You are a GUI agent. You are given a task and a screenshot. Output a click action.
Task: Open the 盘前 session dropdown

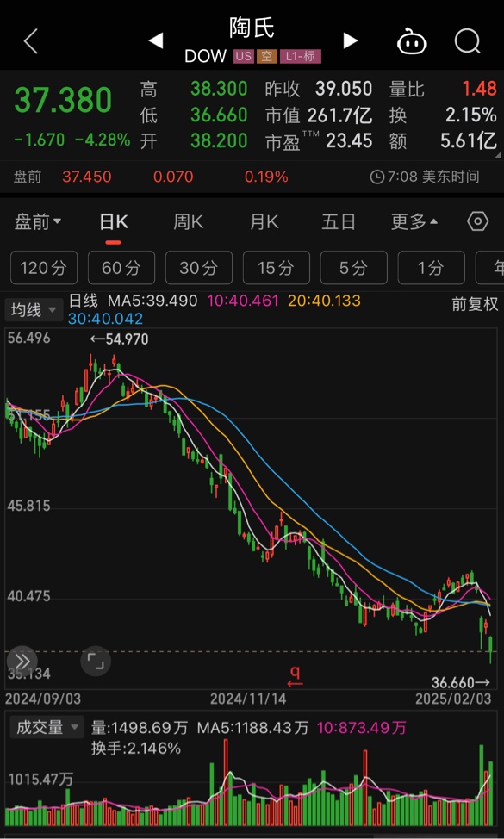(x=37, y=221)
